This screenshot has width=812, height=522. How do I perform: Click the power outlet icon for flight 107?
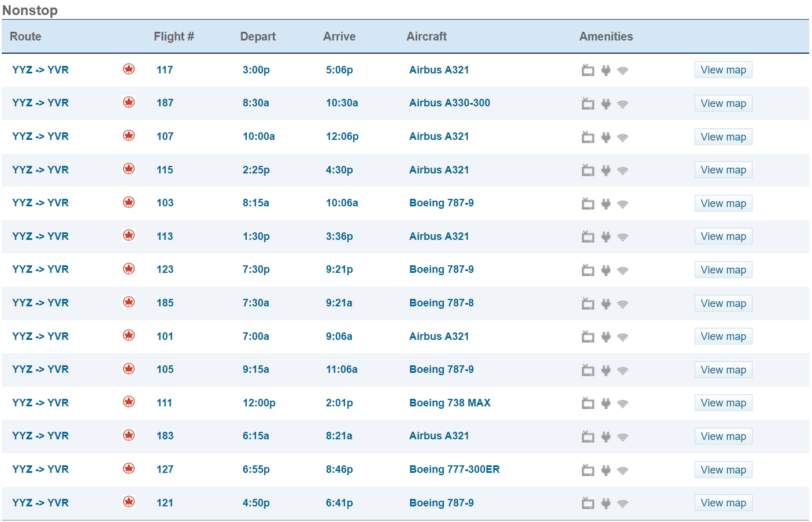(606, 138)
